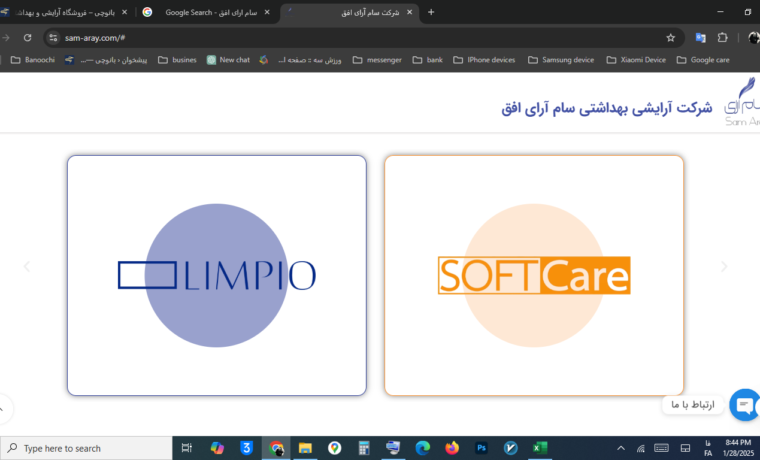Open the site information icon in address bar
Image resolution: width=760 pixels, height=460 pixels.
pos(53,38)
